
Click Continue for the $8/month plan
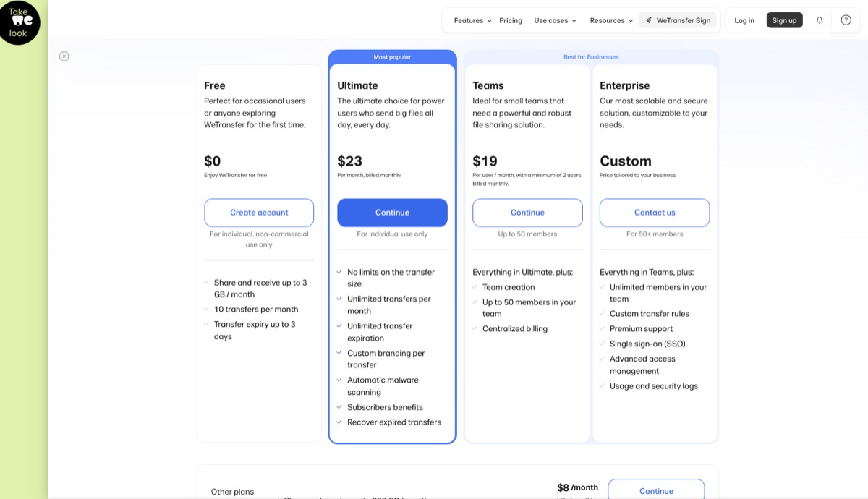click(656, 490)
